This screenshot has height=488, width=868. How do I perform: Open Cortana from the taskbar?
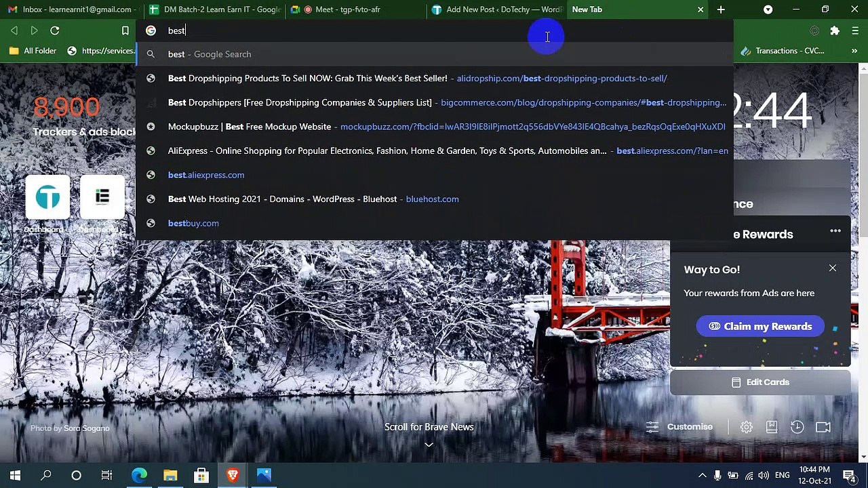(76, 475)
